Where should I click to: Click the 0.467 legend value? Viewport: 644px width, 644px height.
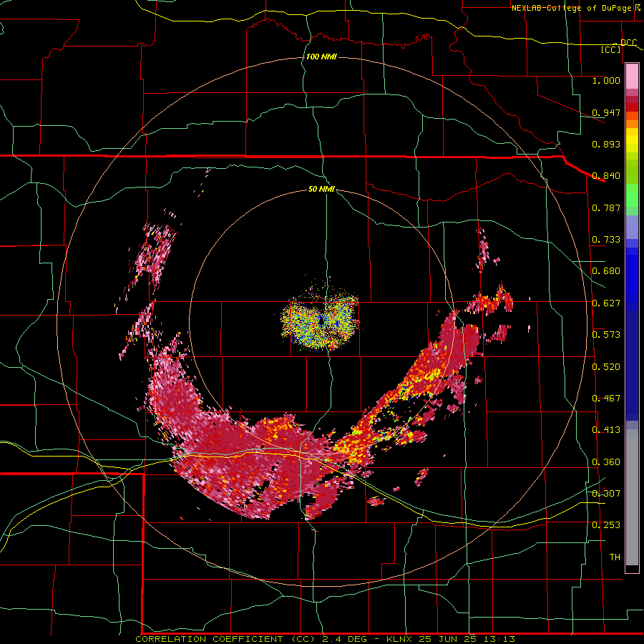tap(606, 399)
